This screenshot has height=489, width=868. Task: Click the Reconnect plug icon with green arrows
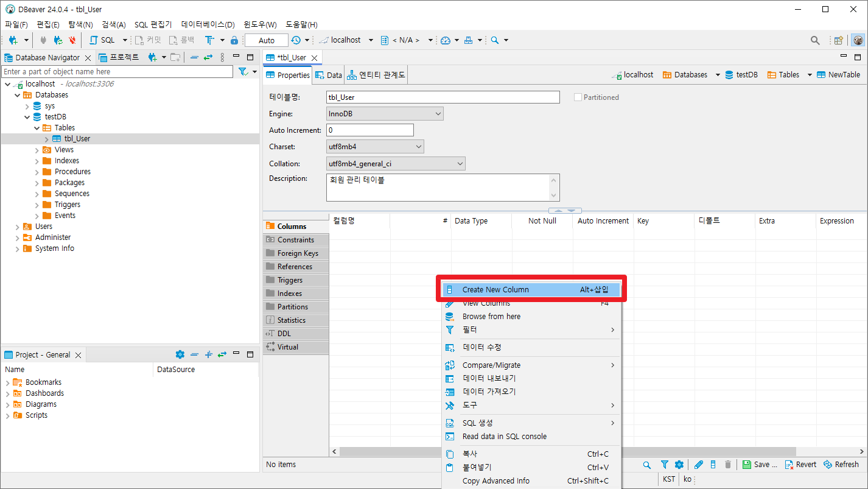pos(58,40)
